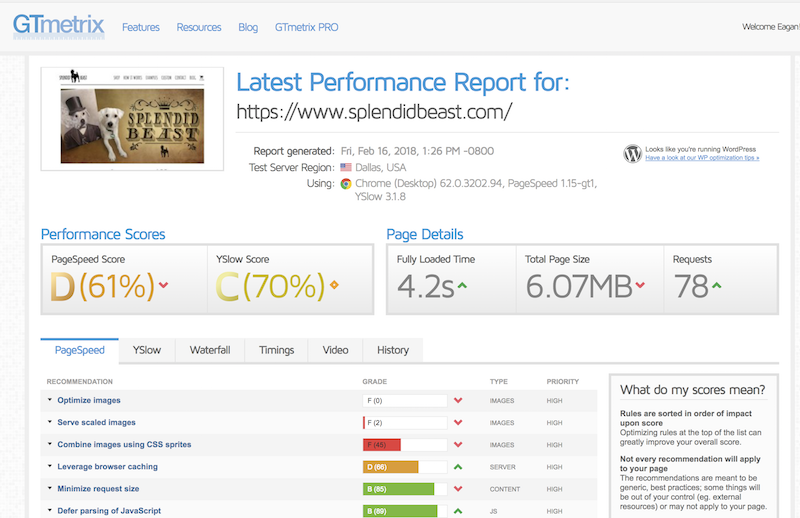Screen dimensions: 800x518
Task: Click the RECOMMENDATION column header
Action: coord(80,382)
